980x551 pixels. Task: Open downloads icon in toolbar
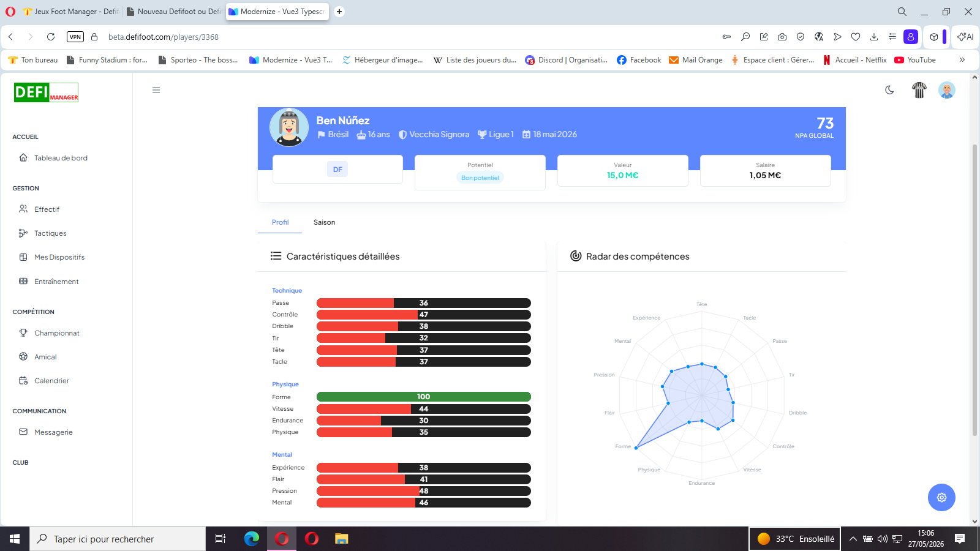874,37
